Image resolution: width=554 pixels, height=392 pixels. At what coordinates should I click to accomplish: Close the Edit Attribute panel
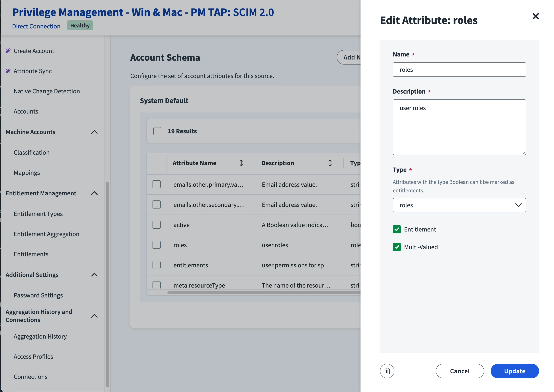tap(535, 16)
